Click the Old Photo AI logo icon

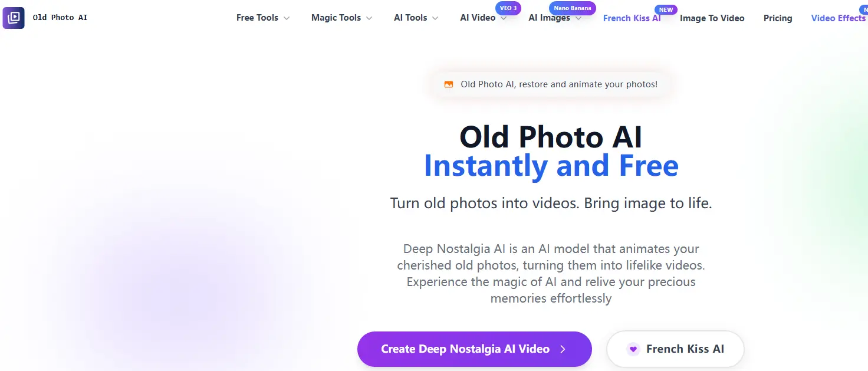tap(14, 18)
